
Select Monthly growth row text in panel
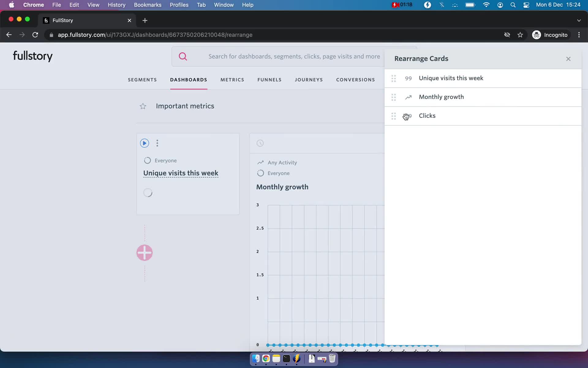point(441,97)
